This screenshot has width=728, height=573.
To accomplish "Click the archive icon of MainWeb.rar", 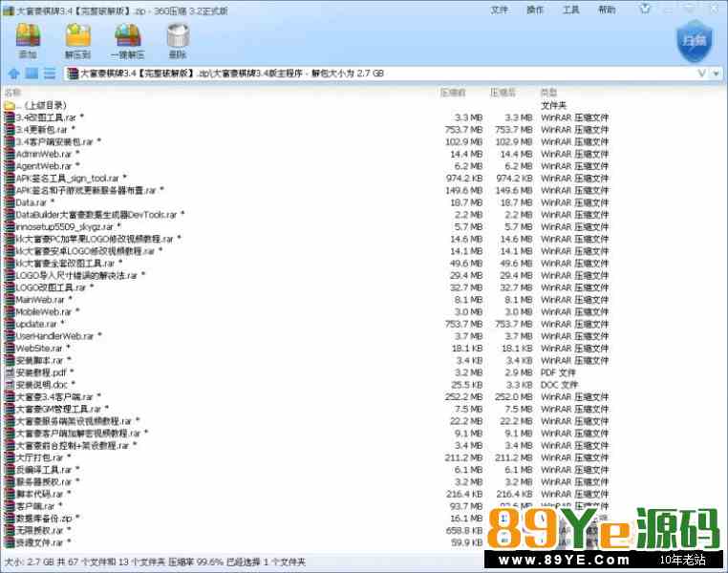I will [10, 300].
